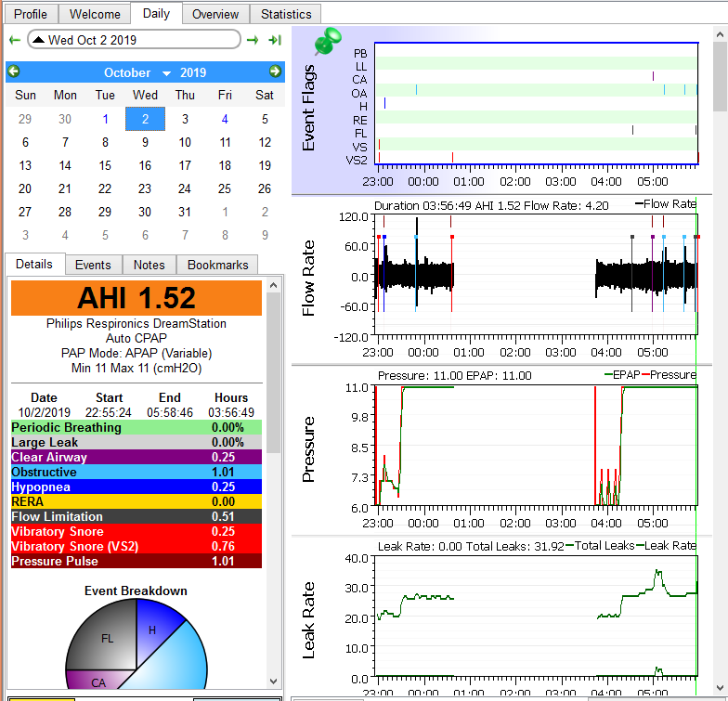Click the RERA row

pyautogui.click(x=136, y=501)
